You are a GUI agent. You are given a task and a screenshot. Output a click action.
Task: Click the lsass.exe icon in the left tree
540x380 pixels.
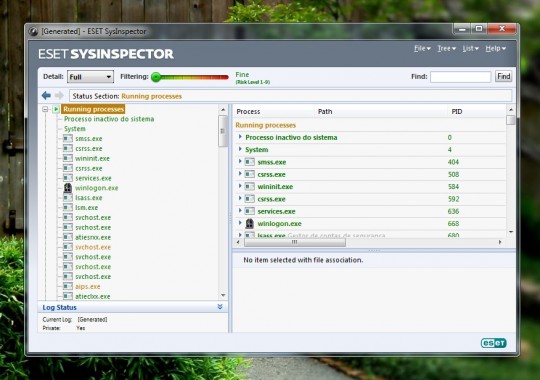pyautogui.click(x=68, y=198)
